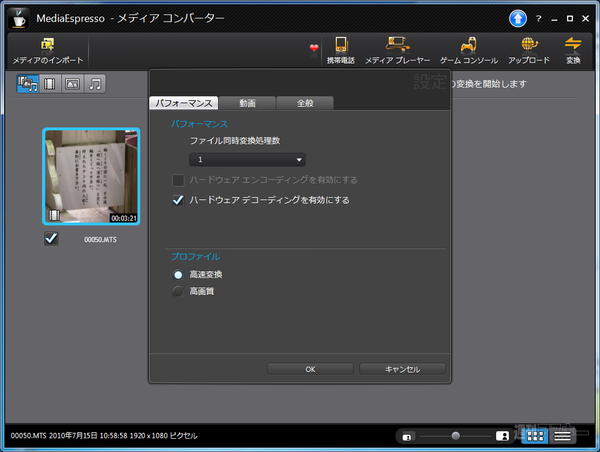
Task: Switch to thumbnail grid view
Action: 535,436
